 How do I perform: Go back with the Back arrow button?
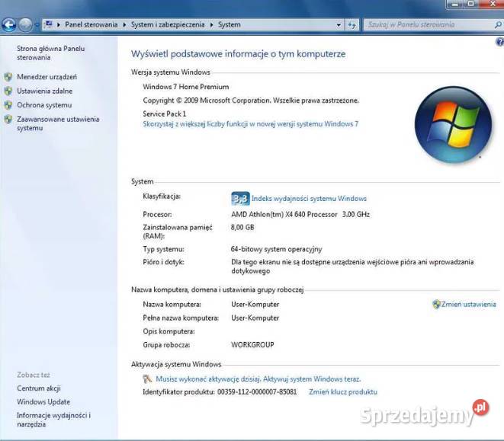[x=9, y=24]
